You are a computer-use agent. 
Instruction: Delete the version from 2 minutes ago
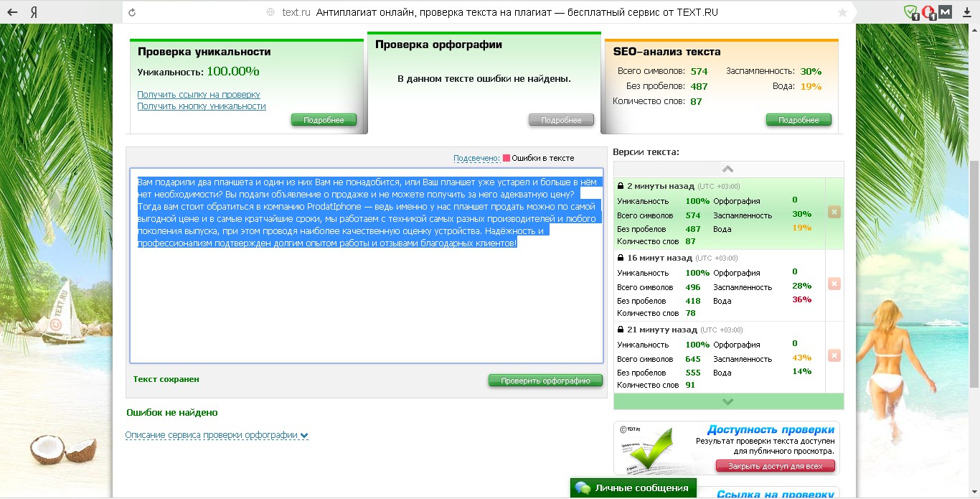(834, 212)
